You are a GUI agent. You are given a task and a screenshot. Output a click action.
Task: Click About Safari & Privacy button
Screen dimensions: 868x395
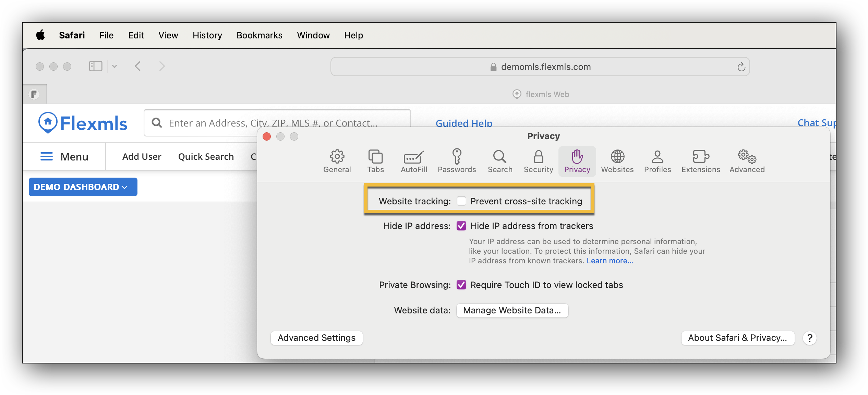(x=737, y=338)
